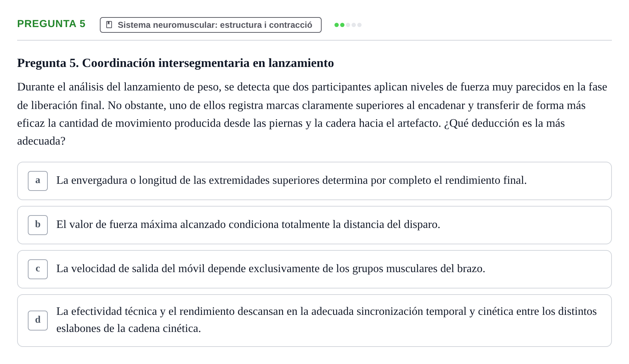This screenshot has width=629, height=364.
Task: Click the letter badge 'c'
Action: (x=38, y=269)
